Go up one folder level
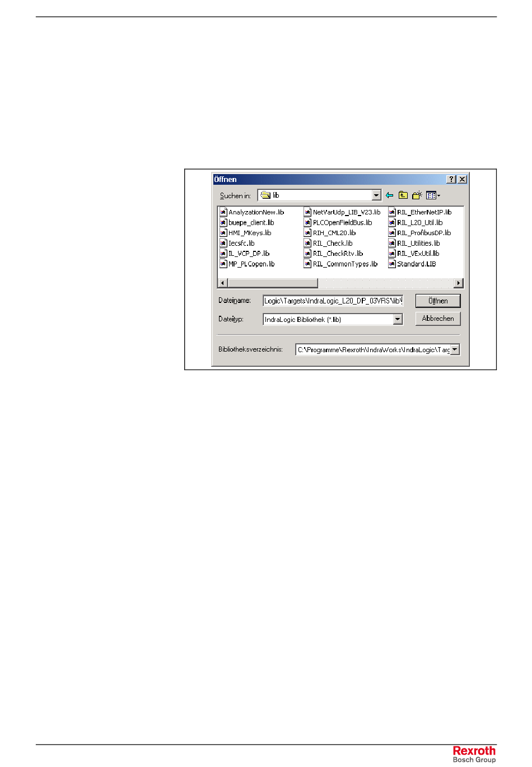 pos(403,195)
